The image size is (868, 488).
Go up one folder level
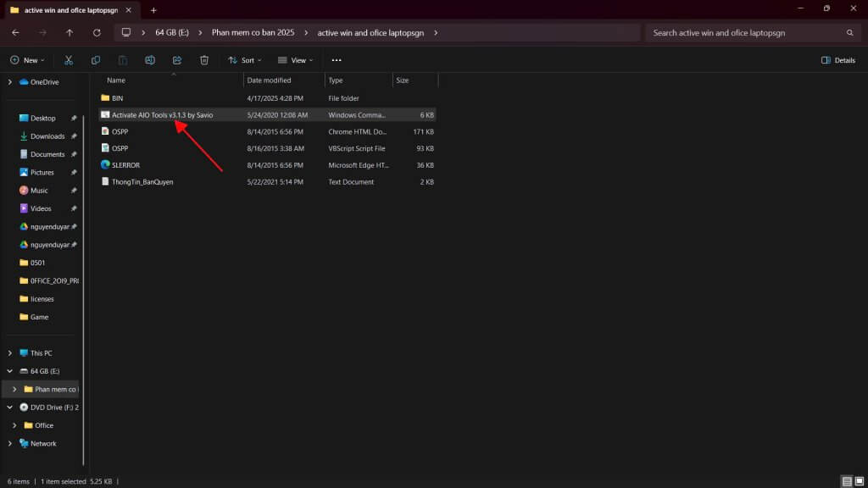click(70, 33)
